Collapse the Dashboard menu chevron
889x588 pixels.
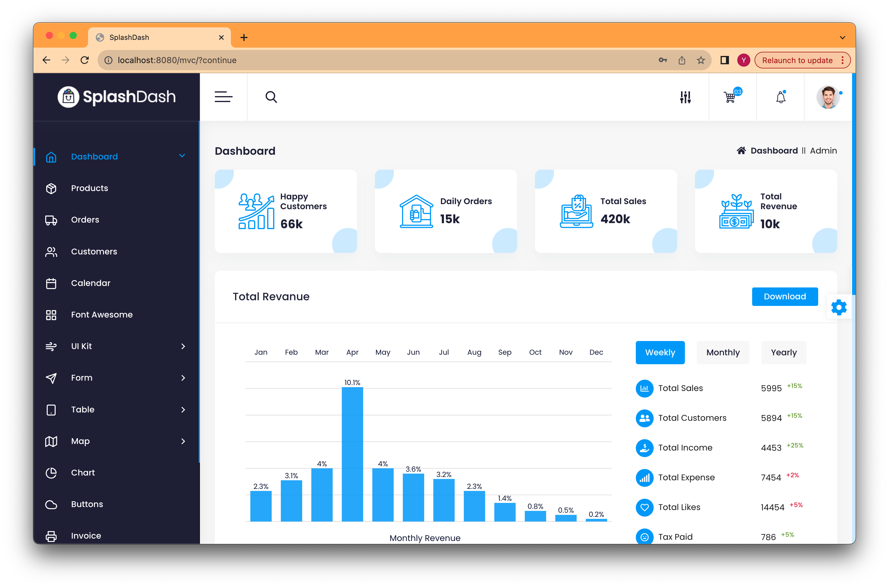click(182, 156)
